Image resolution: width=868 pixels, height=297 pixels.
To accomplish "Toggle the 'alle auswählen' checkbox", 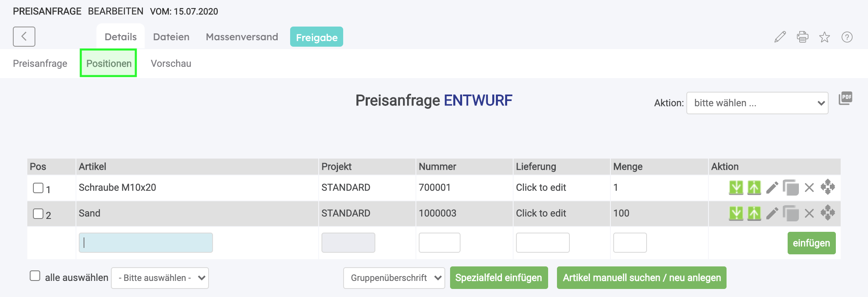I will (35, 276).
